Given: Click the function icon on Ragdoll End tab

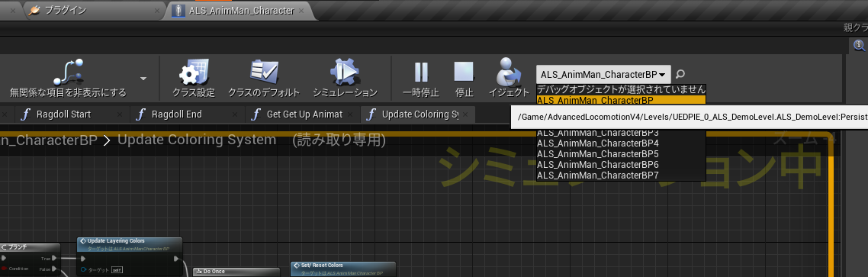Looking at the screenshot, I should (140, 114).
